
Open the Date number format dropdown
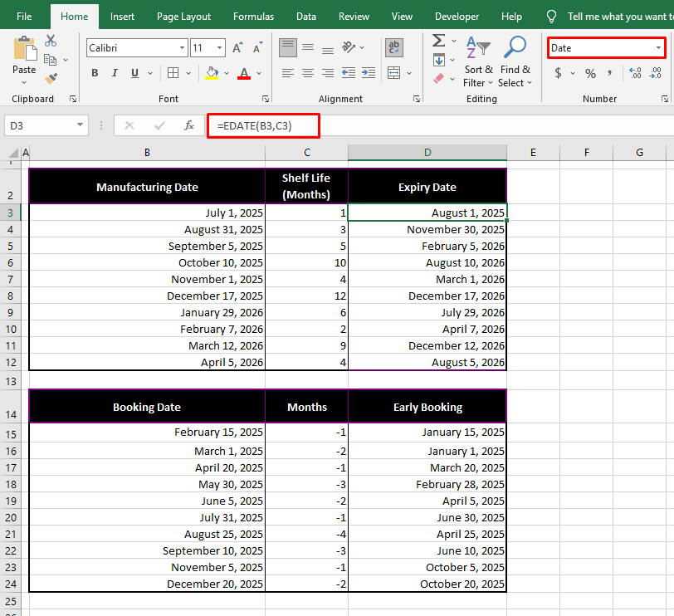click(x=604, y=47)
